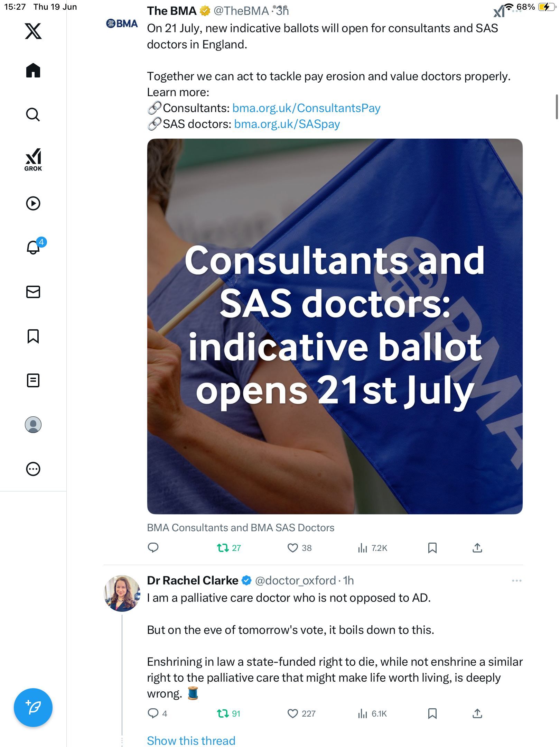Viewport: 560px width, 747px height.
Task: Follow the bma.org.uk/ConsultantsPay link
Action: coord(306,108)
